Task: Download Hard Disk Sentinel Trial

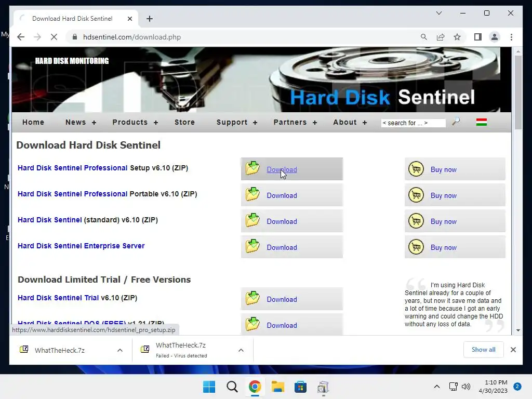Action: 282,299
